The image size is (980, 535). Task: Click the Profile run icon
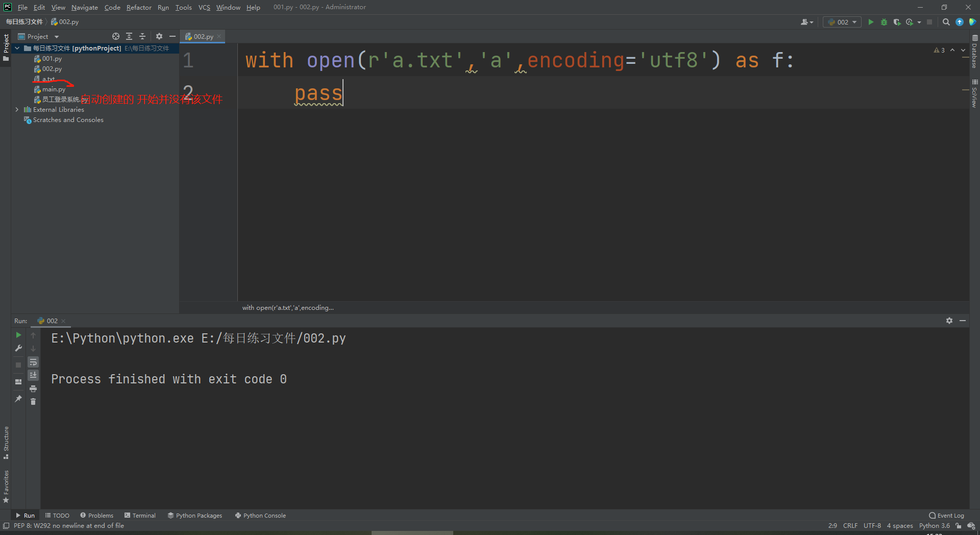pyautogui.click(x=910, y=22)
